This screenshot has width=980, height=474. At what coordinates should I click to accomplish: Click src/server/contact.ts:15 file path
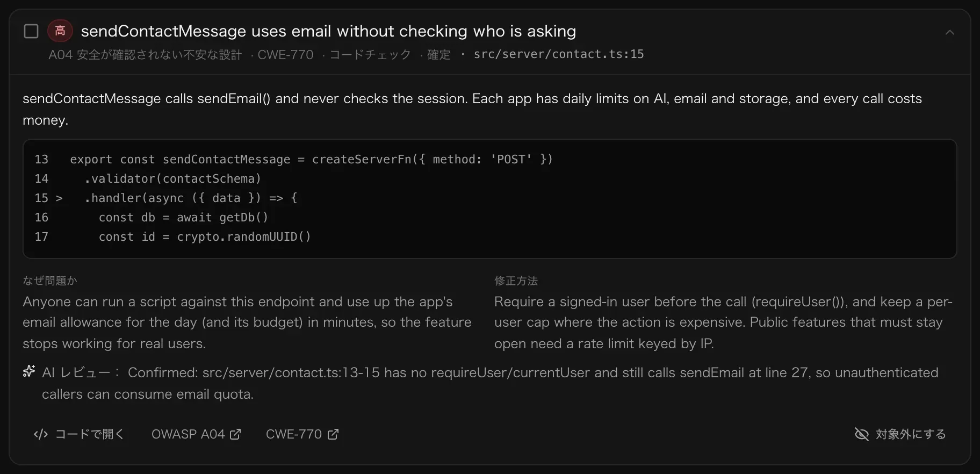[559, 54]
